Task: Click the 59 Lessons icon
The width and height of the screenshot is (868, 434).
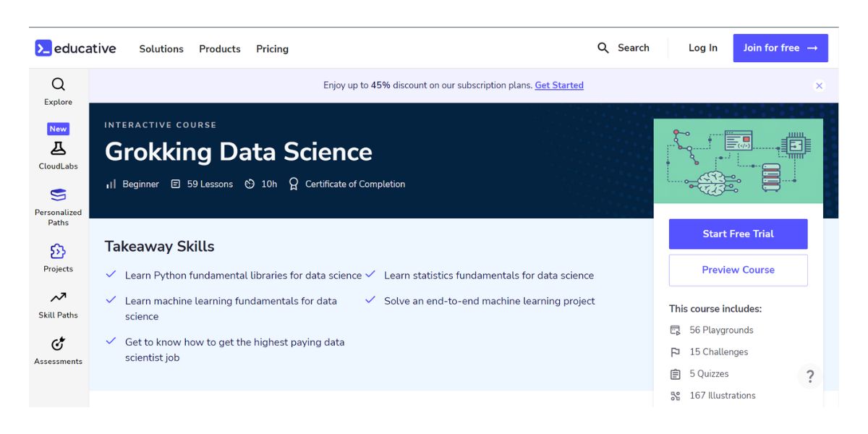Action: tap(176, 184)
